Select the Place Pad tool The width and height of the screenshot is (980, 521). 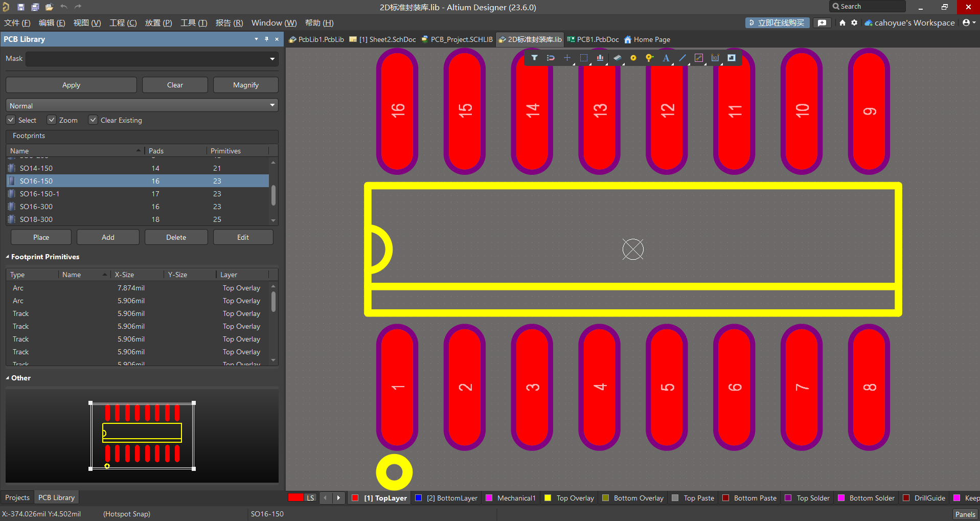(x=633, y=58)
